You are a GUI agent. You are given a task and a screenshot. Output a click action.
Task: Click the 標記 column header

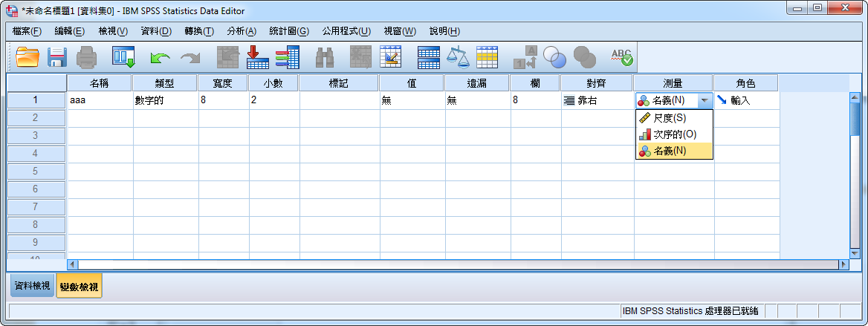pos(339,83)
